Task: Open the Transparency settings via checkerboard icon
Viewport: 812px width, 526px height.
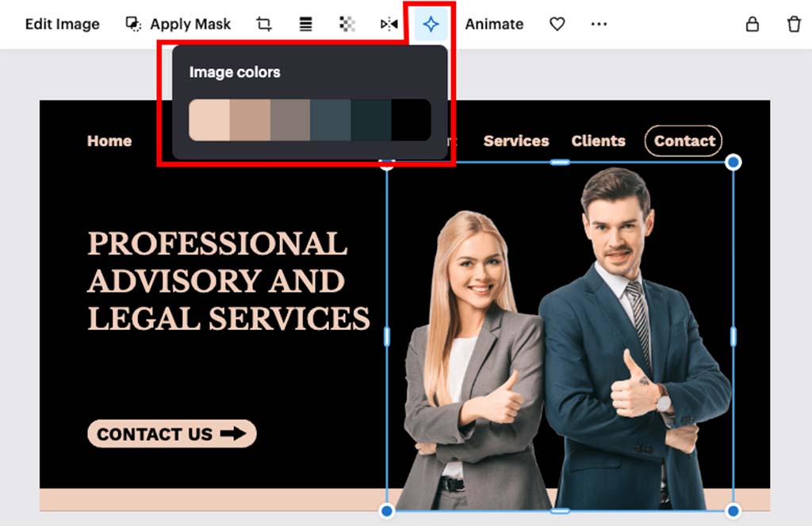Action: click(347, 24)
